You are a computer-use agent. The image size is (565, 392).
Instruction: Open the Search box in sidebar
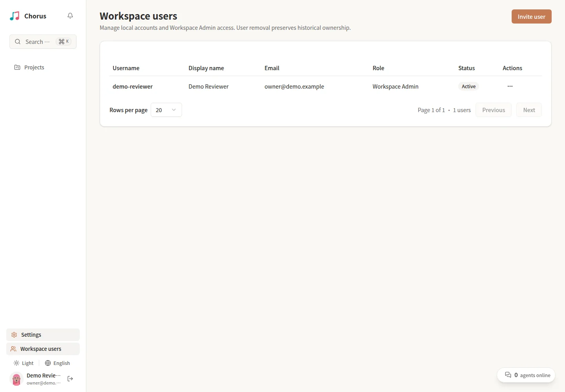coord(43,42)
